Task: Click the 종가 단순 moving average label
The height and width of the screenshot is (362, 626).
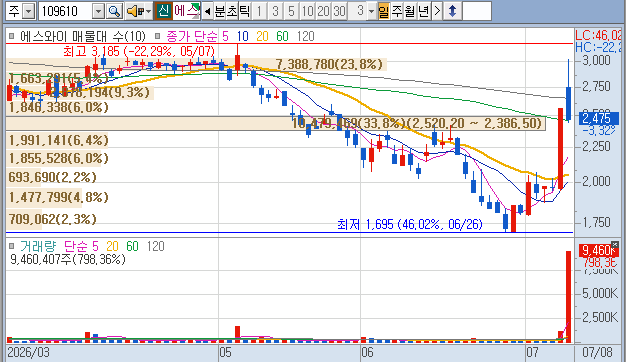Action: click(192, 36)
